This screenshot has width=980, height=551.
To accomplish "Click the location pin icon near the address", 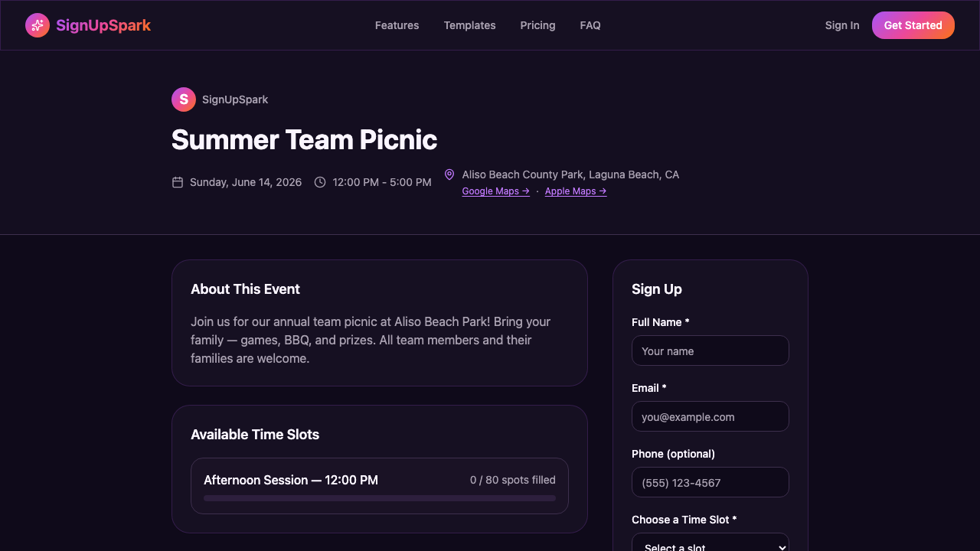I will pyautogui.click(x=449, y=174).
